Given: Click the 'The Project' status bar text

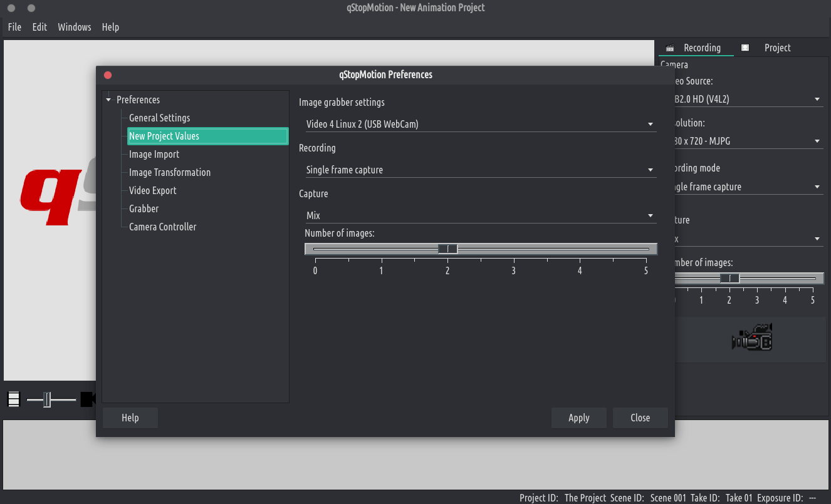Looking at the screenshot, I should click(585, 498).
